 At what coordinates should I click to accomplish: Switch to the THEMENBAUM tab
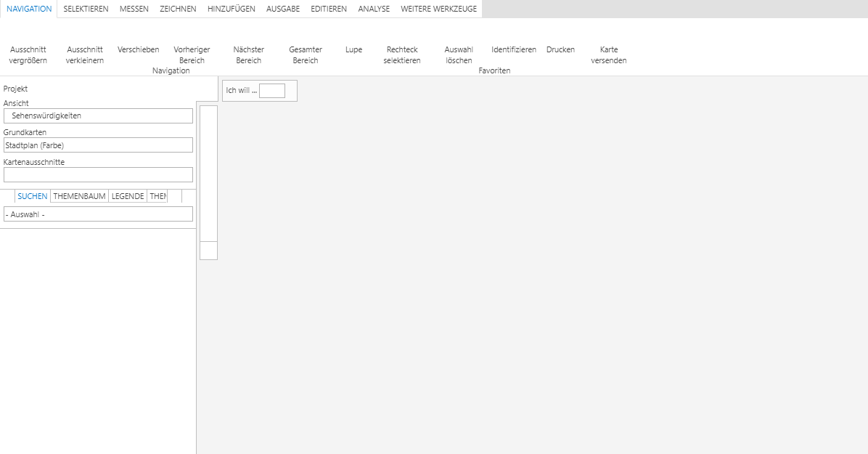pyautogui.click(x=80, y=196)
